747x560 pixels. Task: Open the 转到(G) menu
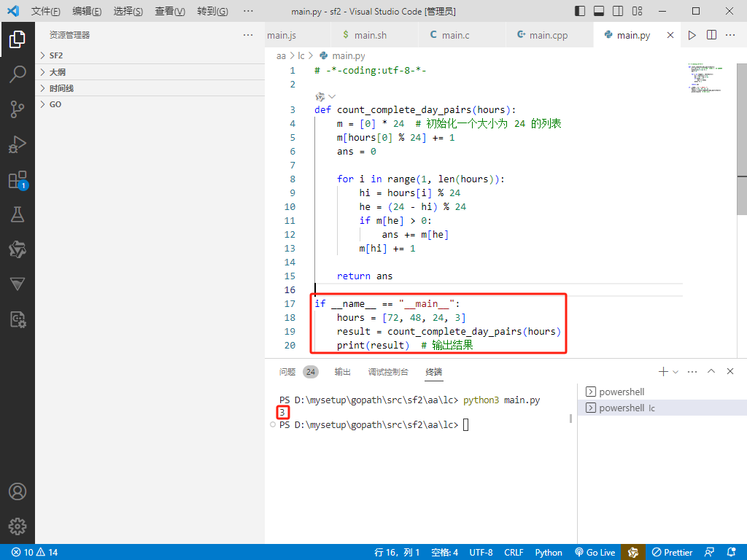pos(212,11)
